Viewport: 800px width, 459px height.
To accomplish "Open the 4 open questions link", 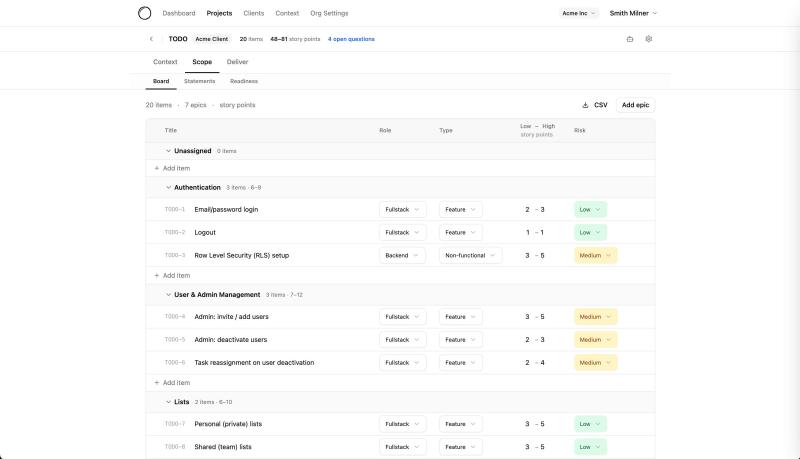I will pyautogui.click(x=351, y=39).
